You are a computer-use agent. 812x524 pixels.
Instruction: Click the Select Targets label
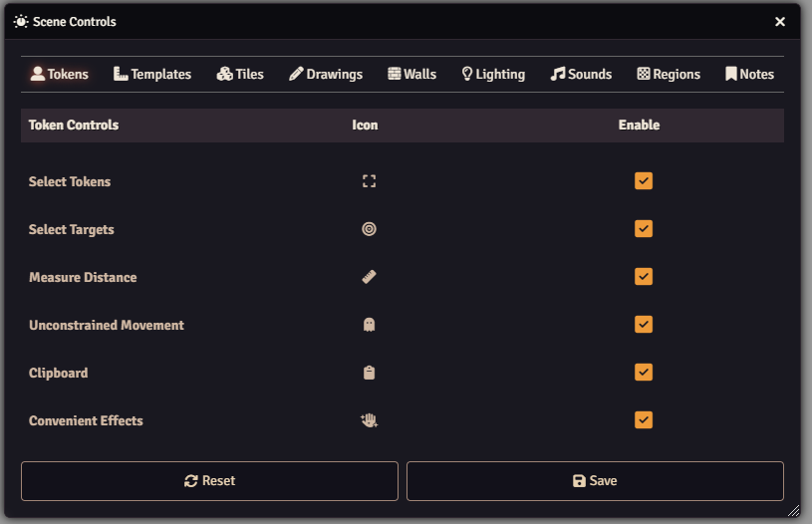pos(72,230)
